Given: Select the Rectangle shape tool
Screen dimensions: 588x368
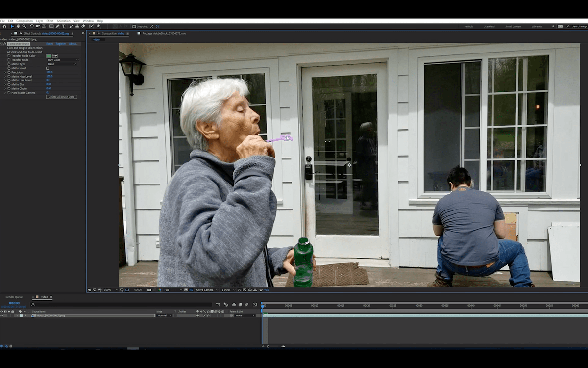Looking at the screenshot, I should click(51, 26).
